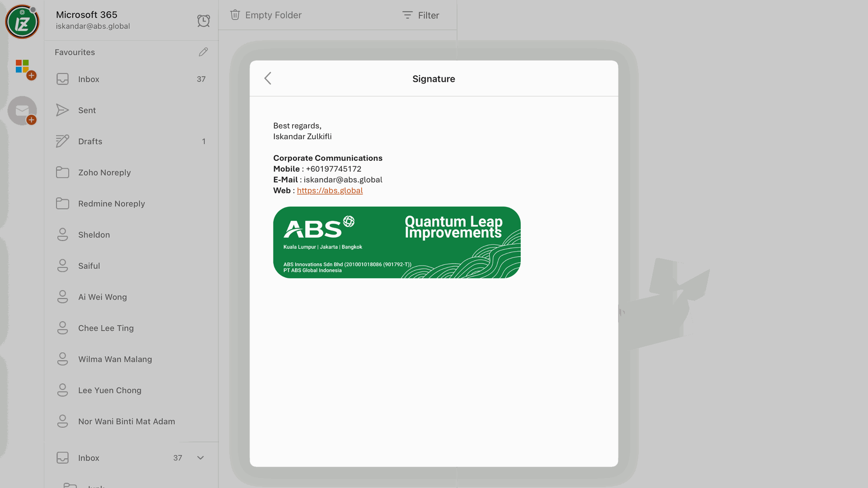Open the Filter options

420,15
